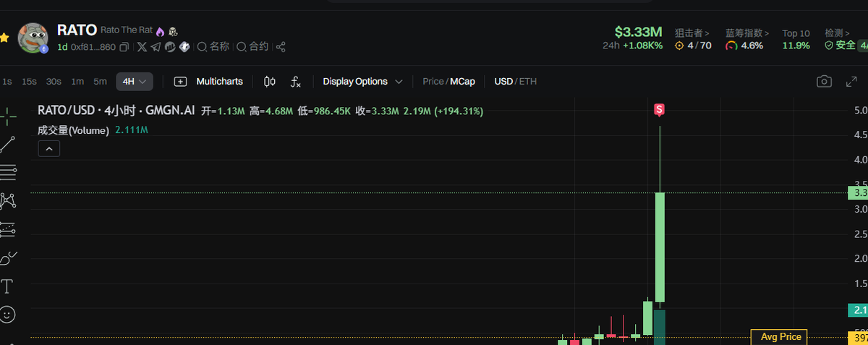Switch chart to Price mode
868x345 pixels.
point(433,82)
